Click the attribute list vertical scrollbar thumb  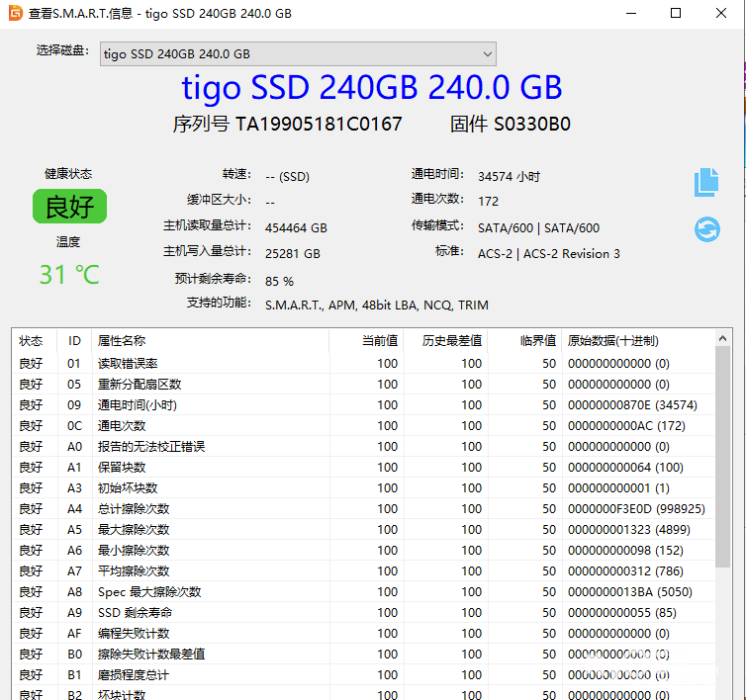click(x=723, y=455)
